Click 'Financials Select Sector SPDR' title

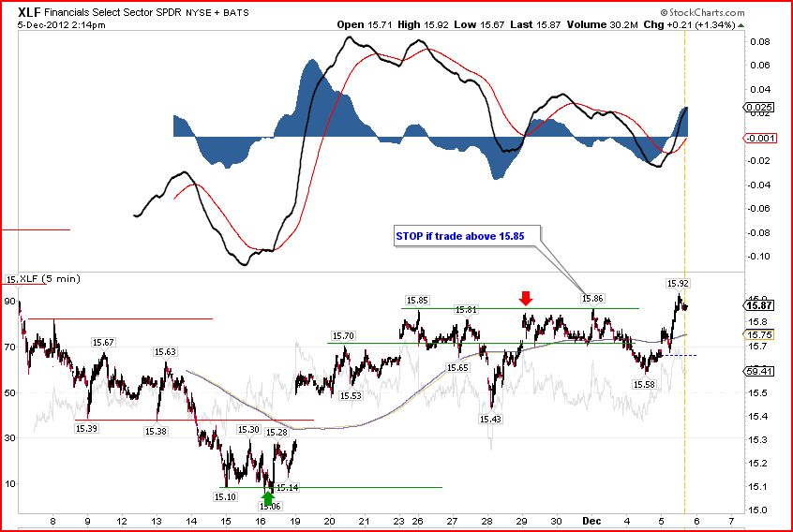pos(112,12)
